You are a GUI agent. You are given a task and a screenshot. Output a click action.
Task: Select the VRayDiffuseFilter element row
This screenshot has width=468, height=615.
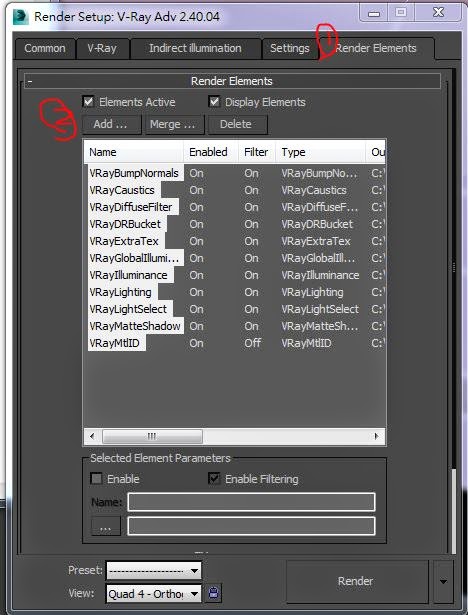pos(235,207)
